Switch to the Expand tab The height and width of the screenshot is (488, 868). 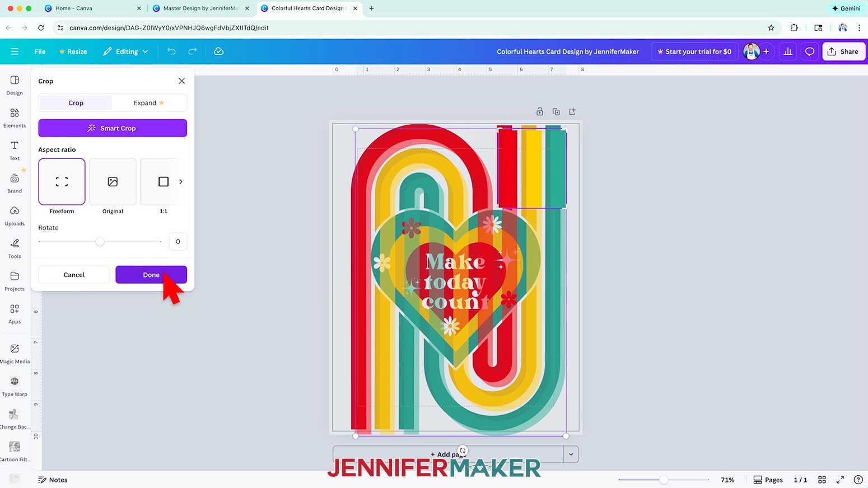(x=149, y=103)
